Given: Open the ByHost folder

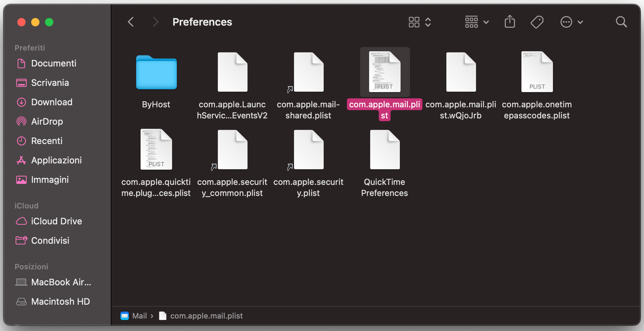Looking at the screenshot, I should [x=156, y=73].
